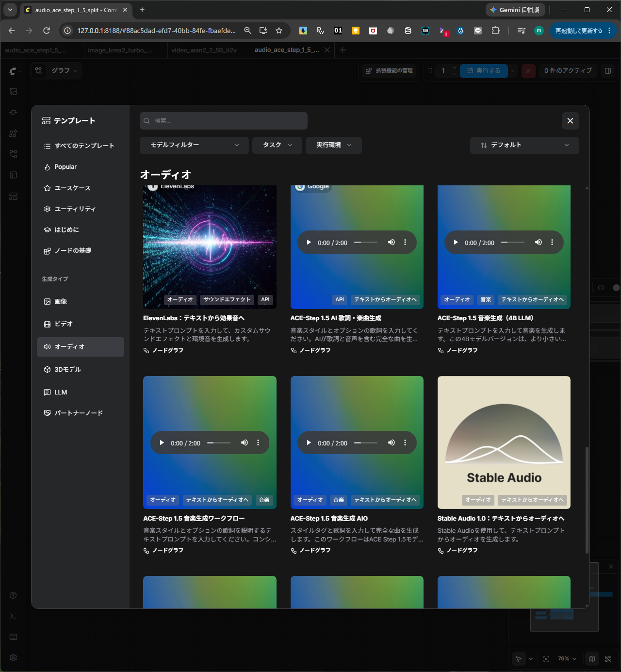Select the ユーティリティ category

[81, 209]
